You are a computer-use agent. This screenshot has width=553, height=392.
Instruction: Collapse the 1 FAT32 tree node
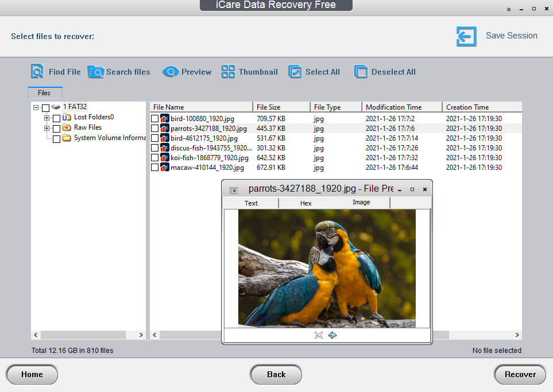pos(36,107)
